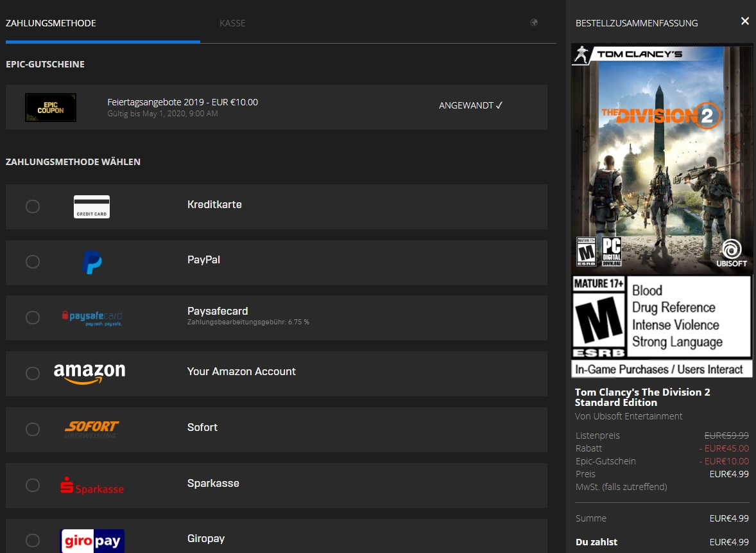Viewport: 756px width, 553px height.
Task: Click the amazon logo
Action: [90, 374]
